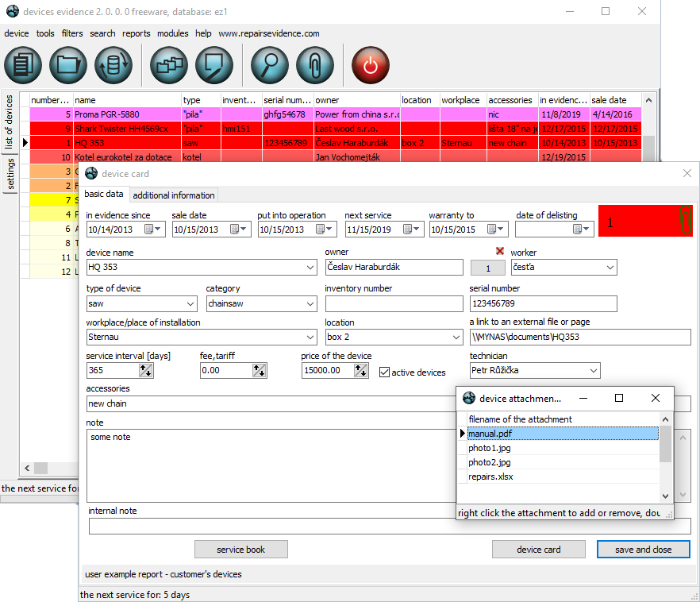Select the Kotel eurokotel za dotace row
Screen dimensions: 700x602
(336, 156)
